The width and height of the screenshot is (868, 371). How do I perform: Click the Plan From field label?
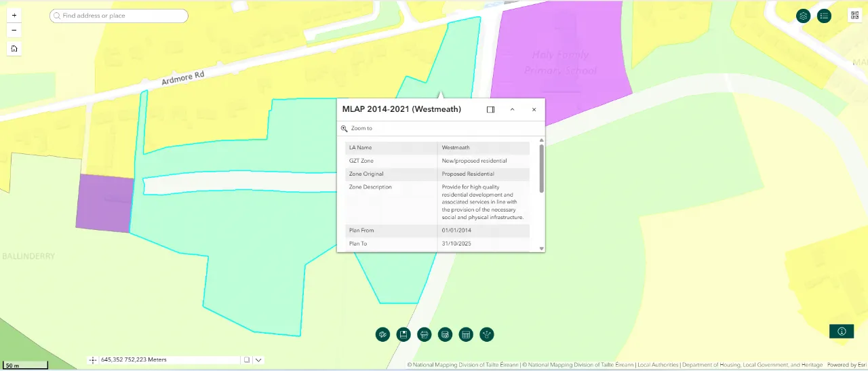(x=361, y=231)
